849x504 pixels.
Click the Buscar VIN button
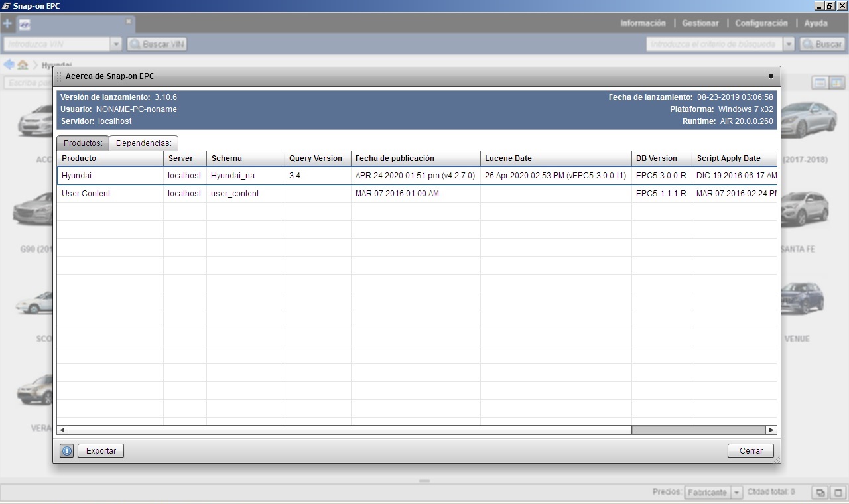(x=157, y=44)
